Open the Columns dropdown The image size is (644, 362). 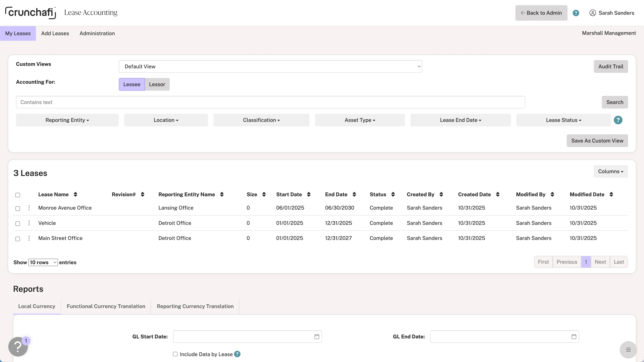(x=611, y=171)
